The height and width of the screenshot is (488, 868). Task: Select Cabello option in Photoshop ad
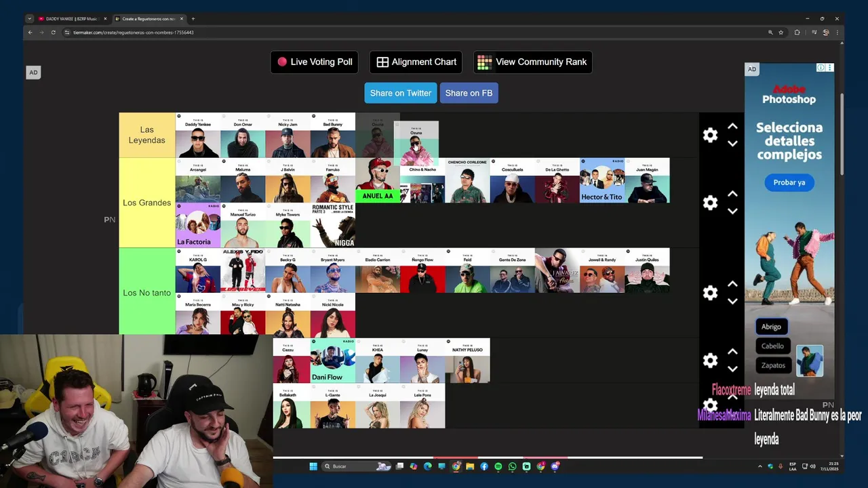[772, 346]
